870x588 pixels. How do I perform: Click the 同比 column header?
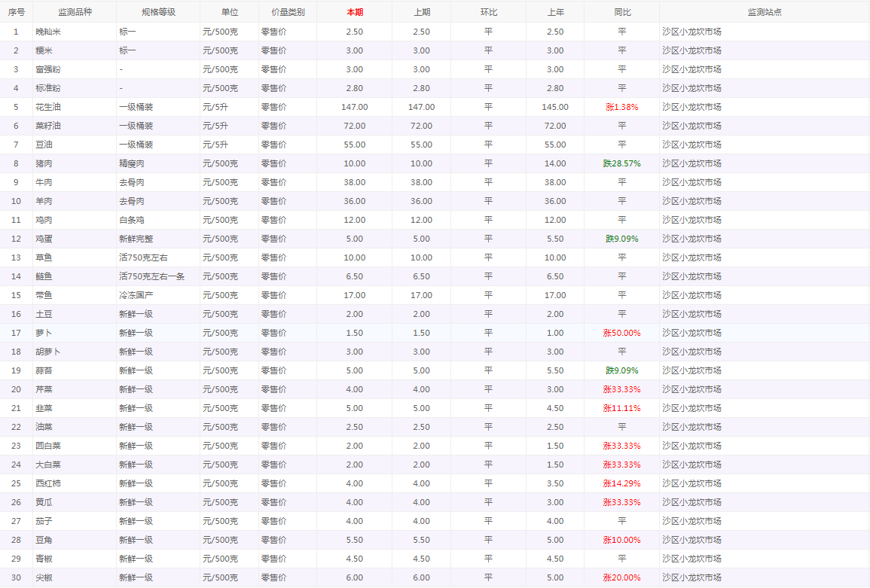tap(621, 12)
